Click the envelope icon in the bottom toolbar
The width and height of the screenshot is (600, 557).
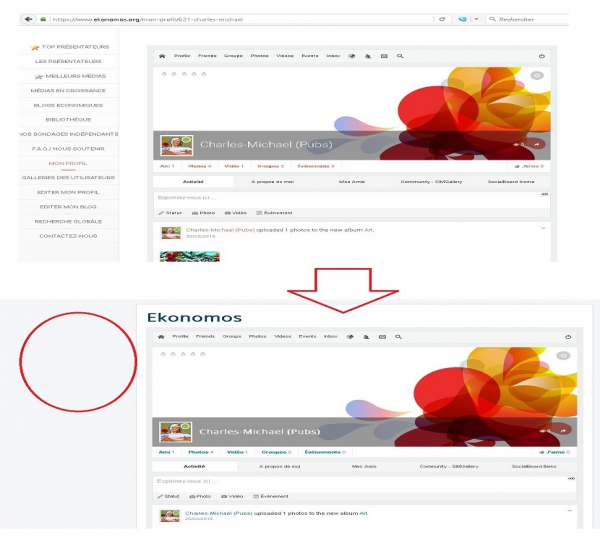[x=382, y=337]
